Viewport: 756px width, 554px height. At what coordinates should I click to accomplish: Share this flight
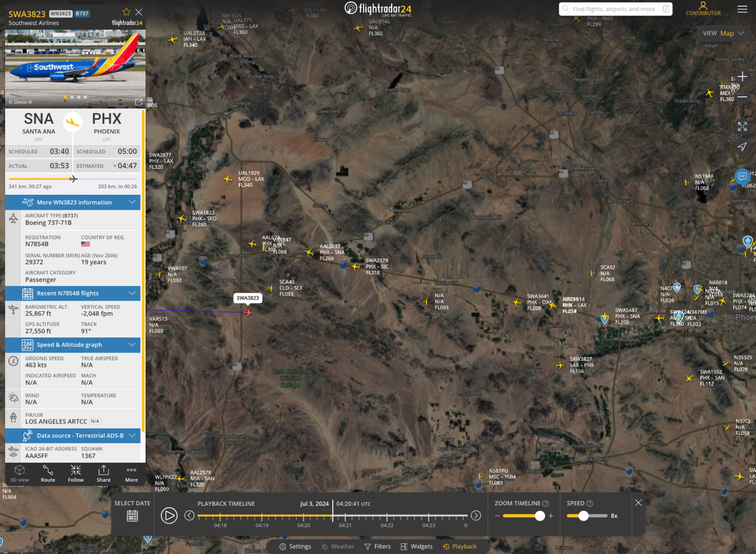[x=103, y=474]
